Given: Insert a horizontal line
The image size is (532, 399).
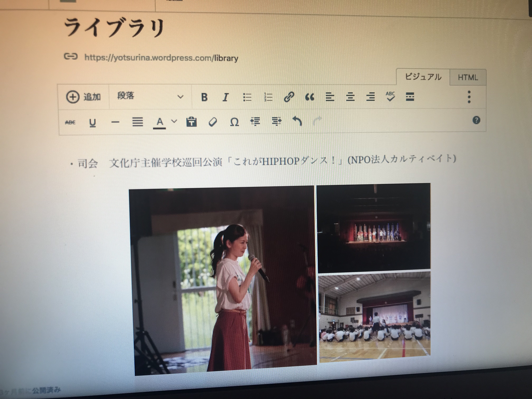Looking at the screenshot, I should 115,122.
